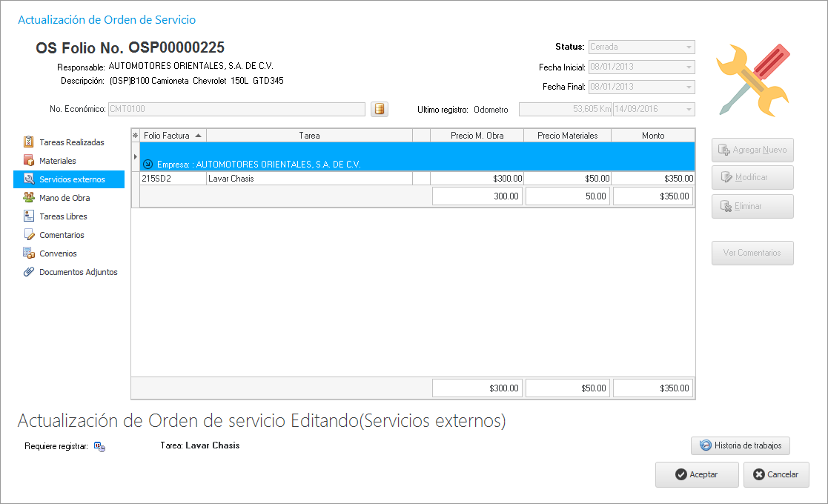This screenshot has width=828, height=504.
Task: Click the Requiere registrar odometer icon
Action: (x=99, y=446)
